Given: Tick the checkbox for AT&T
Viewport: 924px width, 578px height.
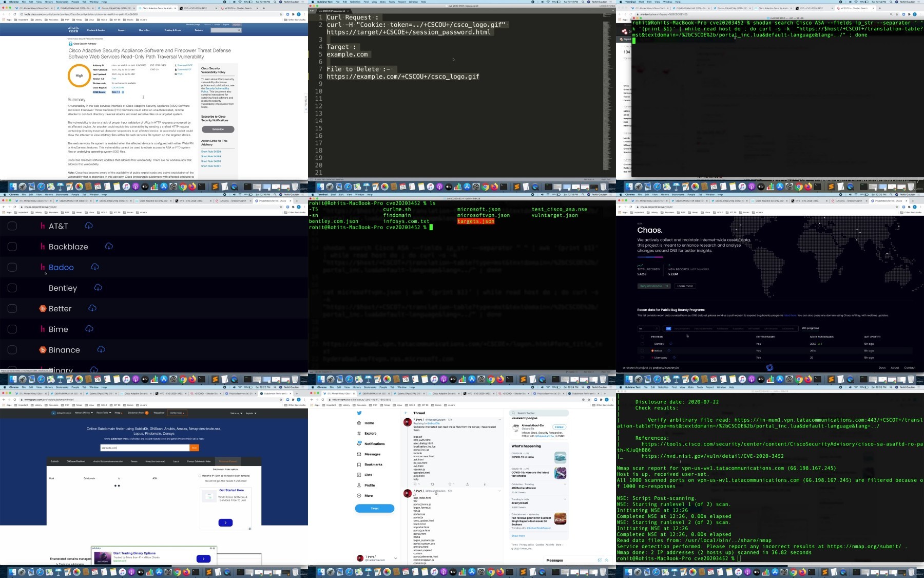Looking at the screenshot, I should 12,226.
